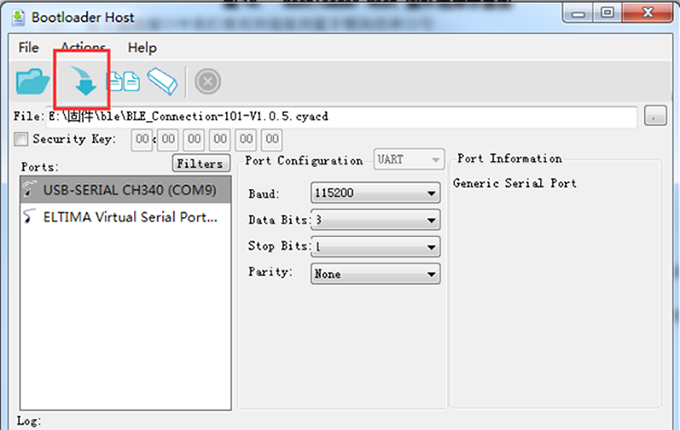Select USB-SERIAL CH340 (COM9) port
This screenshot has width=680, height=430.
tap(128, 189)
